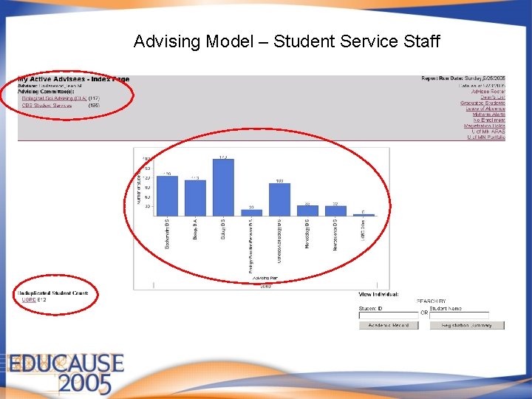This screenshot has width=532, height=399.
Task: Click the Neuroscience B.S. bar
Action: click(335, 211)
